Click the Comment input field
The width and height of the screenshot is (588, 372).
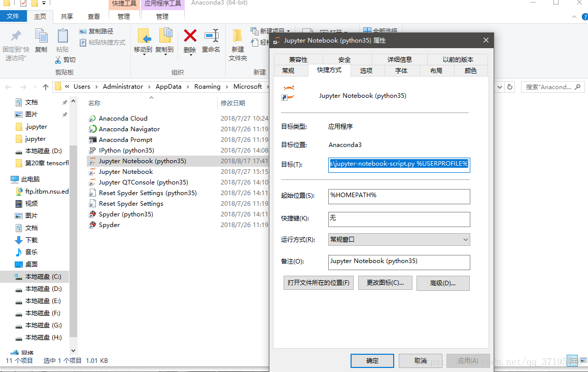(x=399, y=262)
